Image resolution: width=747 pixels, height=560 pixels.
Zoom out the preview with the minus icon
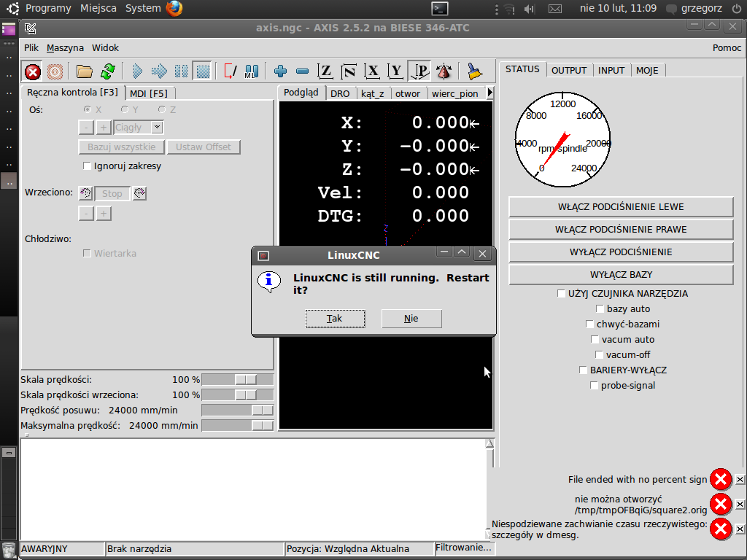[302, 71]
